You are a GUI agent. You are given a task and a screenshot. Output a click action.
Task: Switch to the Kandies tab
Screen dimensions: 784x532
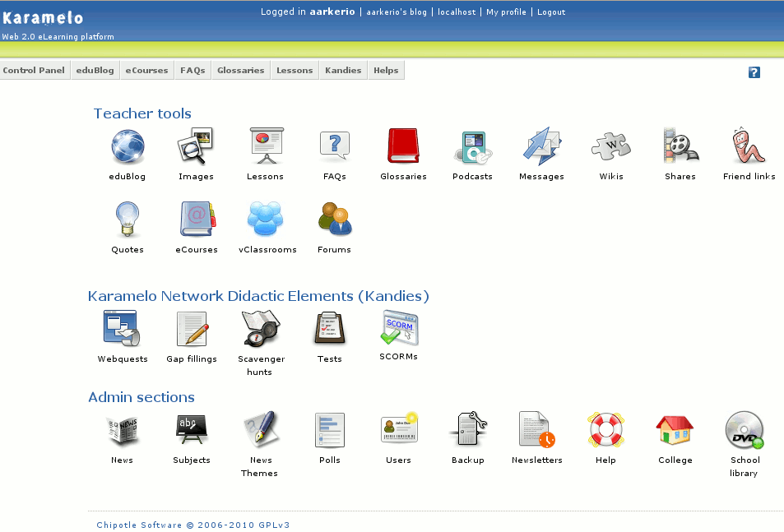click(x=343, y=71)
